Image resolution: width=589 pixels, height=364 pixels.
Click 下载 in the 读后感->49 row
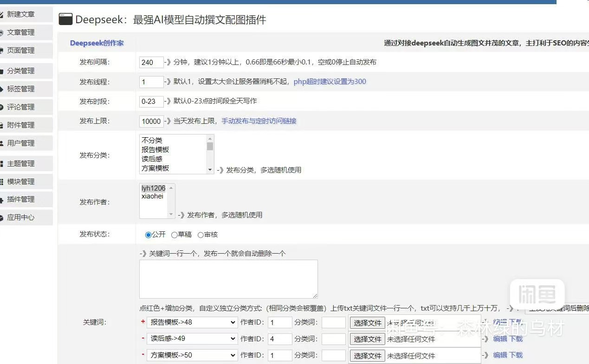(x=516, y=339)
